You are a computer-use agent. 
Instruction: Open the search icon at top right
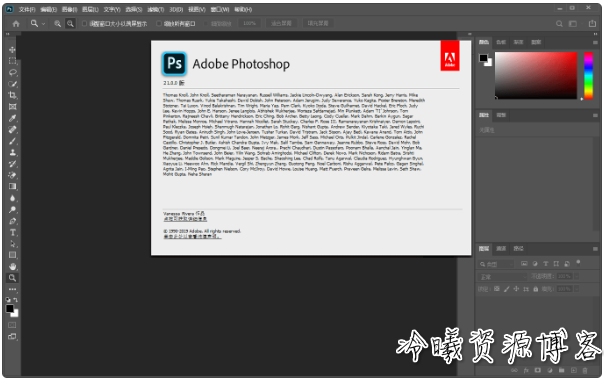(x=559, y=24)
